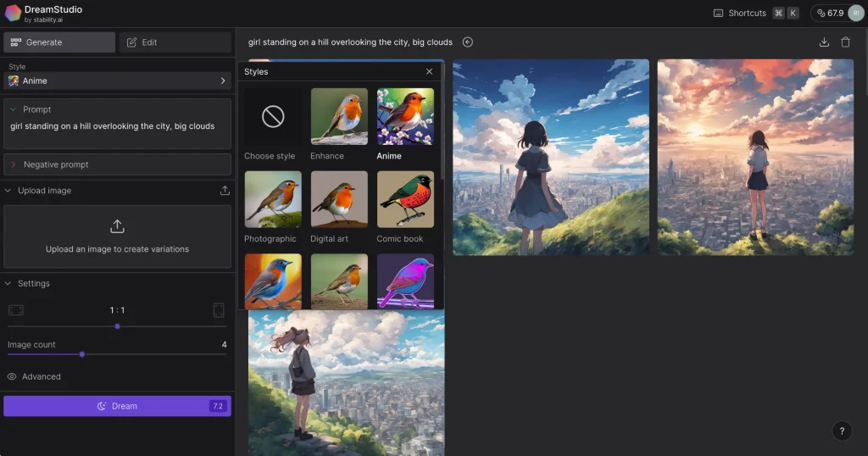Switch to the Generate tab
The height and width of the screenshot is (456, 868).
(x=59, y=42)
